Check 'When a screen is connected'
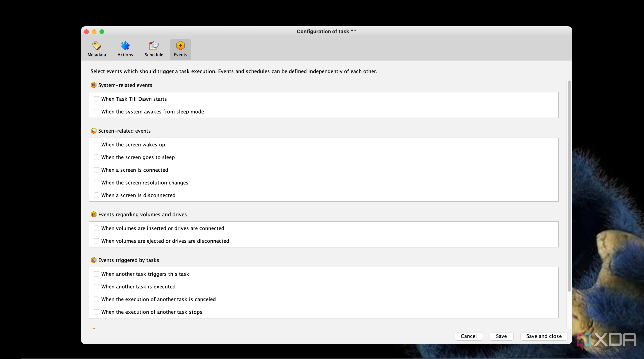This screenshot has width=644, height=359. click(96, 170)
